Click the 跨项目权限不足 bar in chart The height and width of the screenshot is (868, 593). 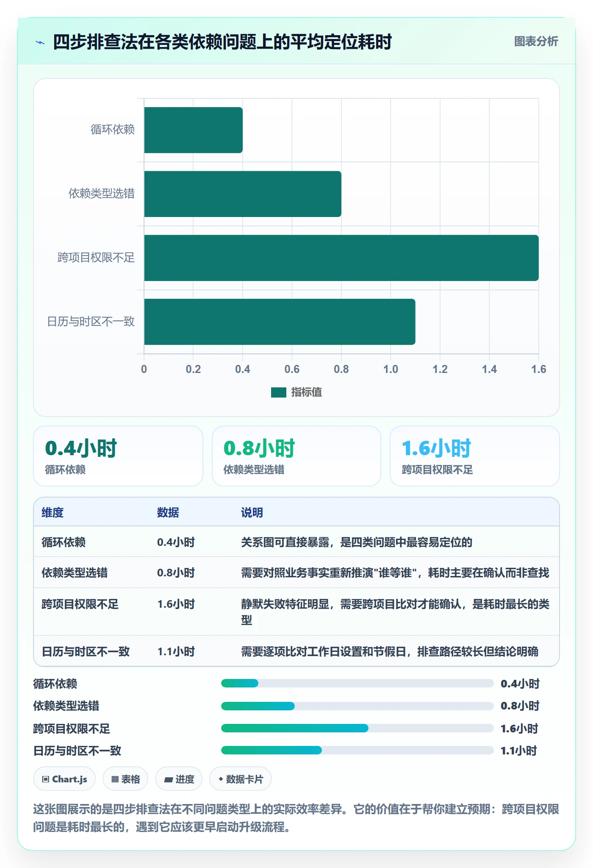(341, 258)
